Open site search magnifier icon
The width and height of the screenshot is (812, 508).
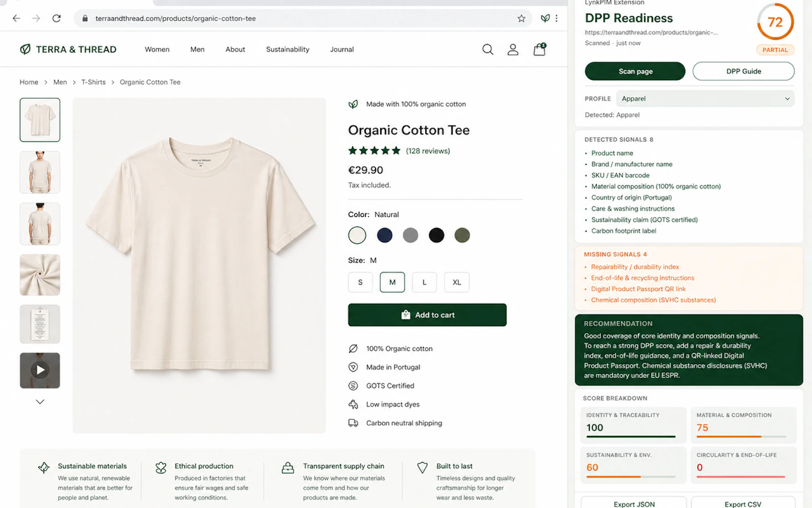488,49
